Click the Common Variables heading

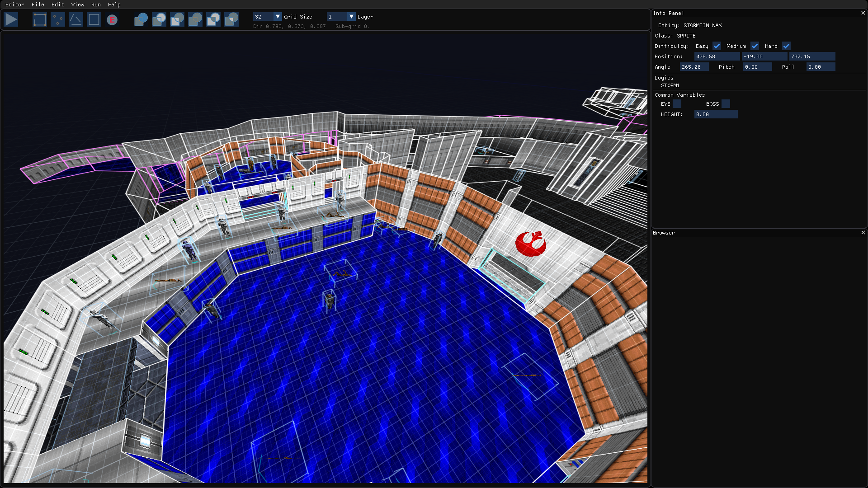(679, 95)
